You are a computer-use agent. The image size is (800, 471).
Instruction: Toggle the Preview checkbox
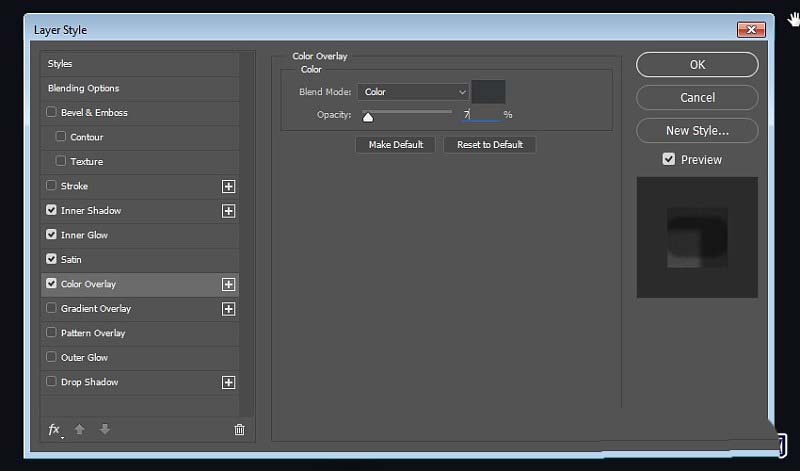[668, 159]
